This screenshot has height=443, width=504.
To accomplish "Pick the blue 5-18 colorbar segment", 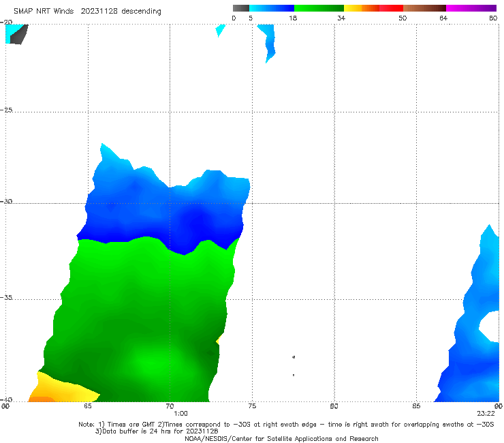I will click(x=272, y=8).
